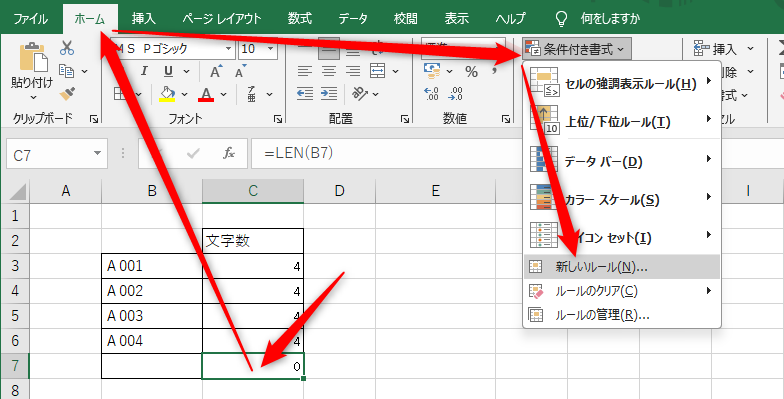Screen dimensions: 784x399
Task: Open データ バー submenu
Action: pos(622,161)
